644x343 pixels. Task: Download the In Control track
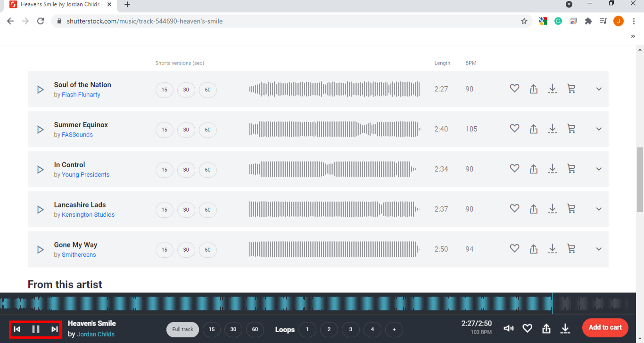point(553,169)
